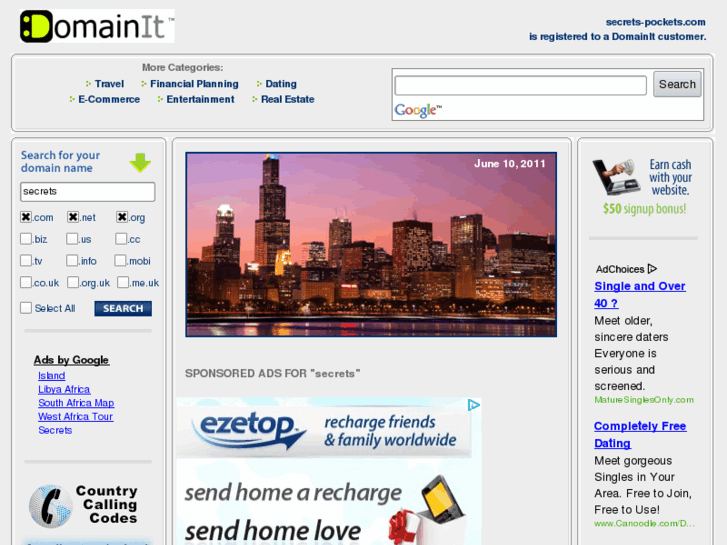Visit the www.Canoodle.com ad URL
This screenshot has height=545, width=727.
644,523
